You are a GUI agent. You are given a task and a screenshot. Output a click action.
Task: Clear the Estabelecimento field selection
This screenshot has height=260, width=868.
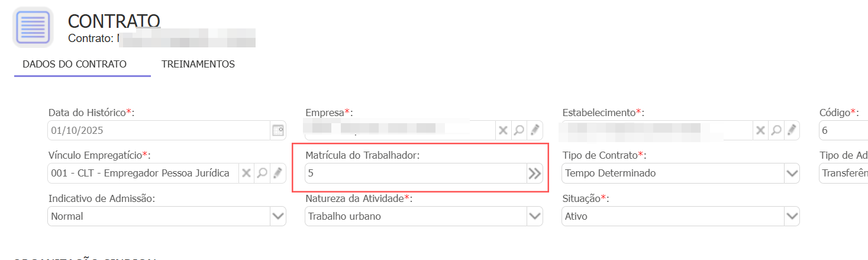click(x=759, y=130)
